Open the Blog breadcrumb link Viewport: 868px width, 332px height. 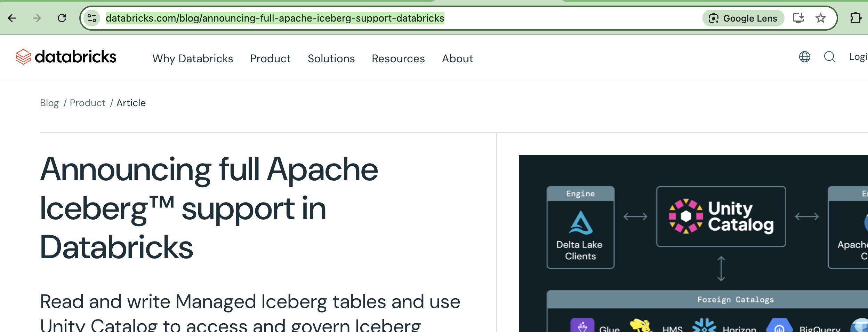coord(49,103)
